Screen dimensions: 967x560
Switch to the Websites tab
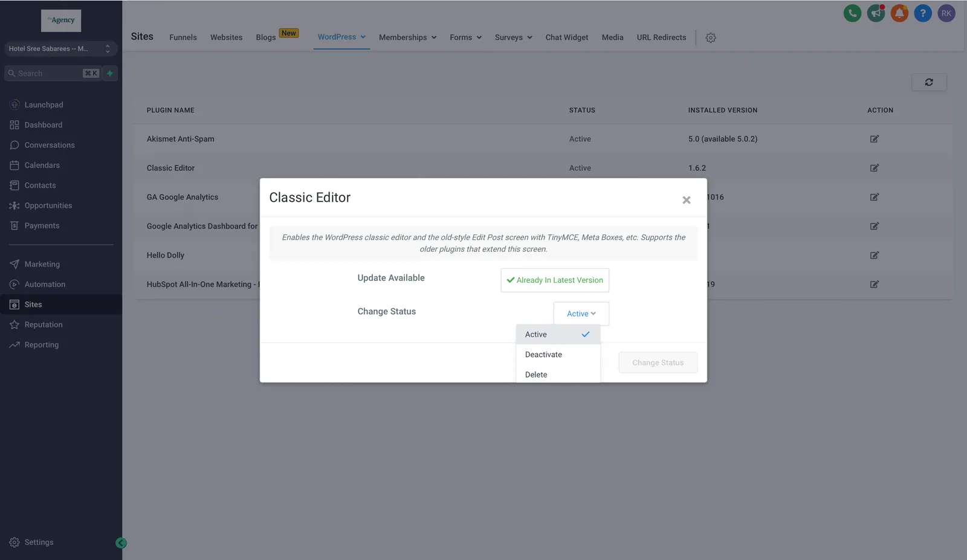(x=226, y=37)
